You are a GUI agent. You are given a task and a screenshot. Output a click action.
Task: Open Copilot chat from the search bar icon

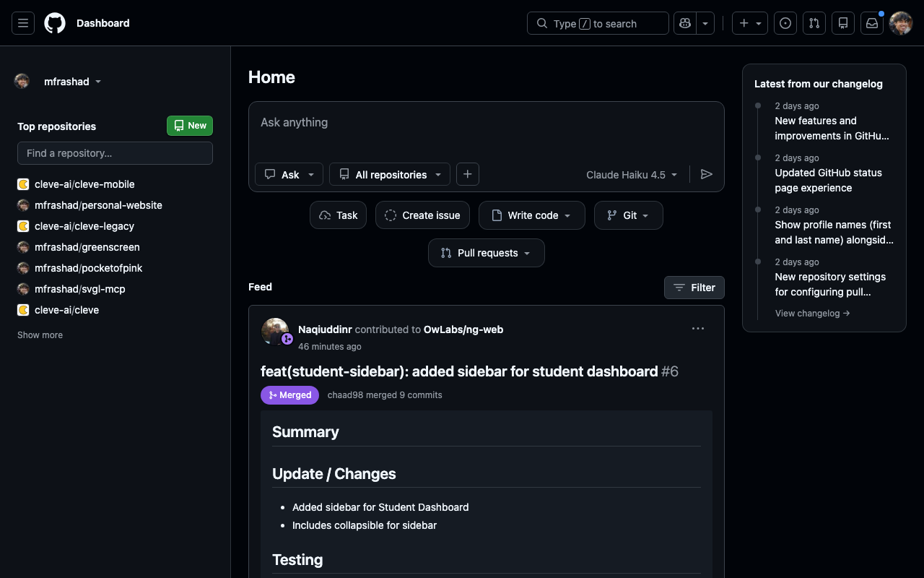pyautogui.click(x=684, y=22)
